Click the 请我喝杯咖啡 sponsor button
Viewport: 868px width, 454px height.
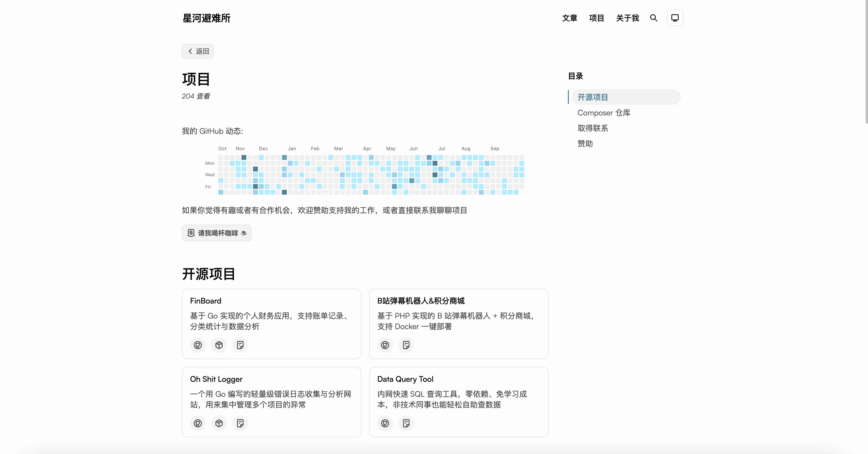coord(217,233)
